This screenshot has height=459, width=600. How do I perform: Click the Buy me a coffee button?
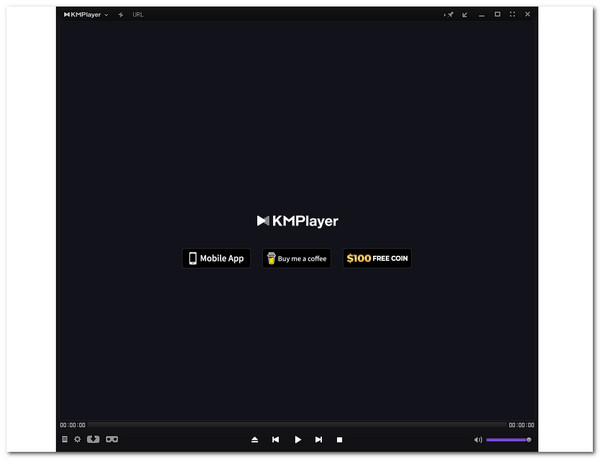pos(297,259)
